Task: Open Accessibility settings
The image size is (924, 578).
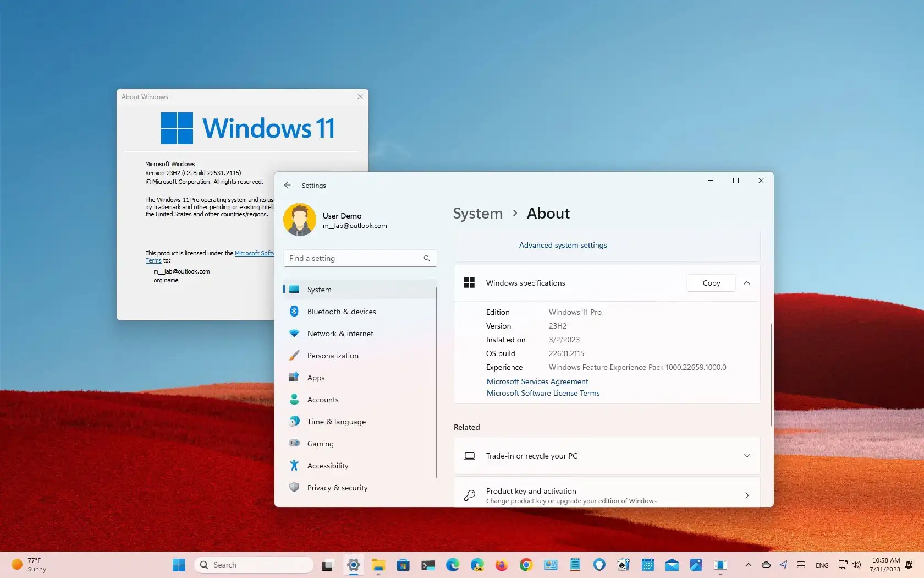Action: (360, 466)
